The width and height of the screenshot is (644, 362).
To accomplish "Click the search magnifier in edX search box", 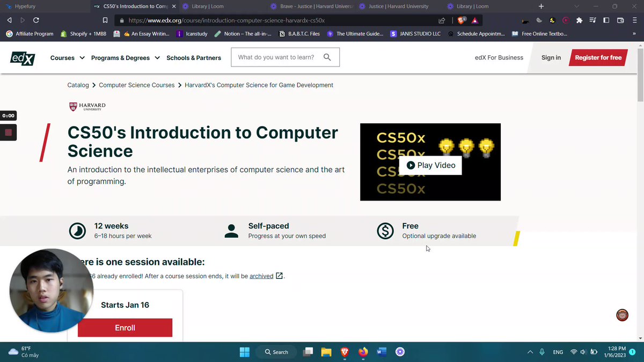I will (x=327, y=57).
